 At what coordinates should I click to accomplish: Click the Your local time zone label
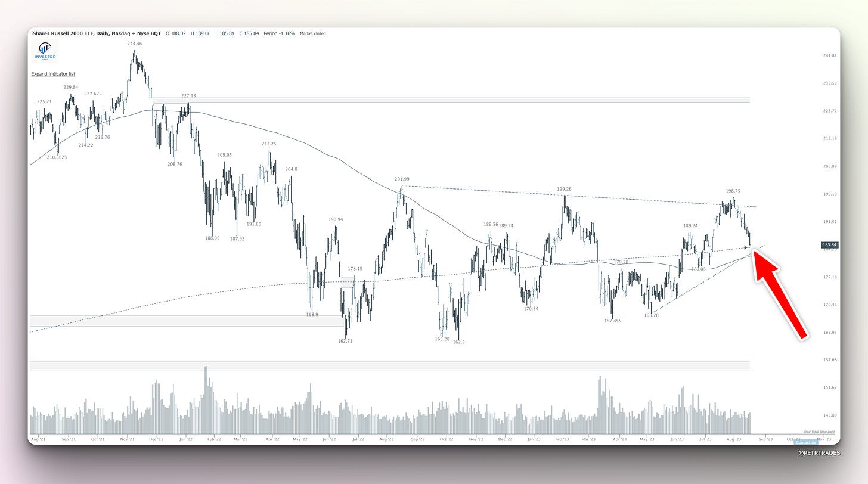pyautogui.click(x=819, y=432)
